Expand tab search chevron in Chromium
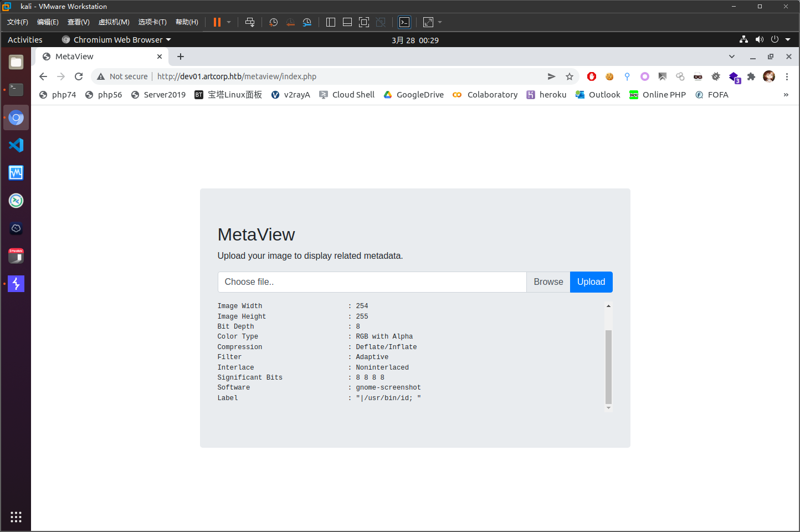The width and height of the screenshot is (800, 532). (732, 57)
